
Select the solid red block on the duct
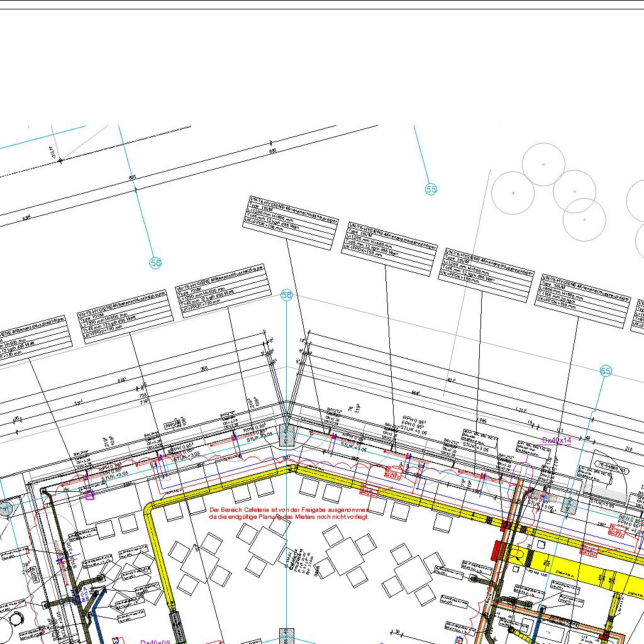pos(496,551)
